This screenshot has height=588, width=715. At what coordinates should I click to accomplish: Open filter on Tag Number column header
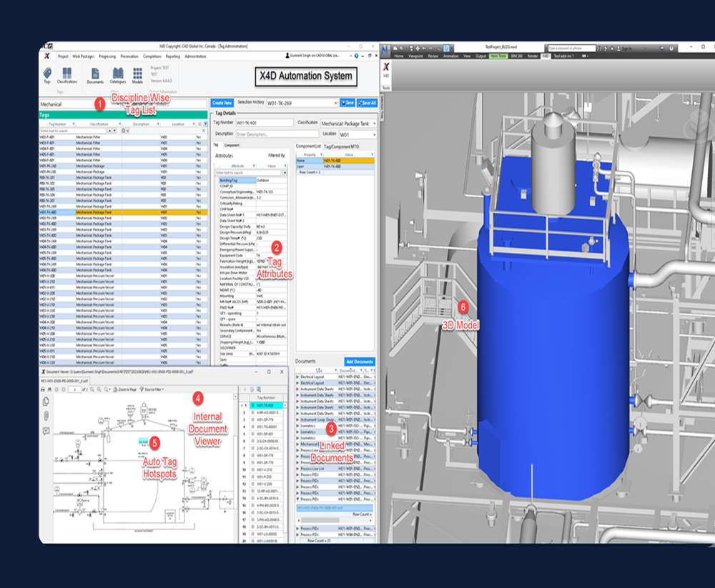[x=74, y=124]
